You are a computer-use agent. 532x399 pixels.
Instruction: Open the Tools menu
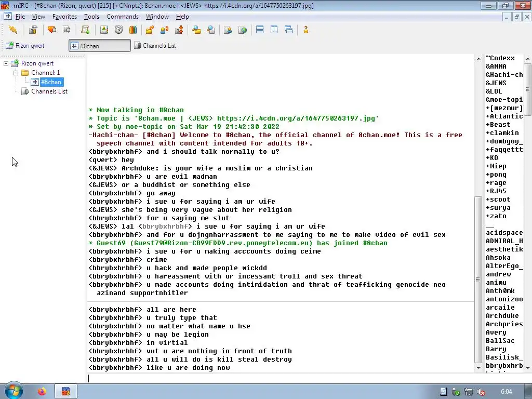pos(91,17)
